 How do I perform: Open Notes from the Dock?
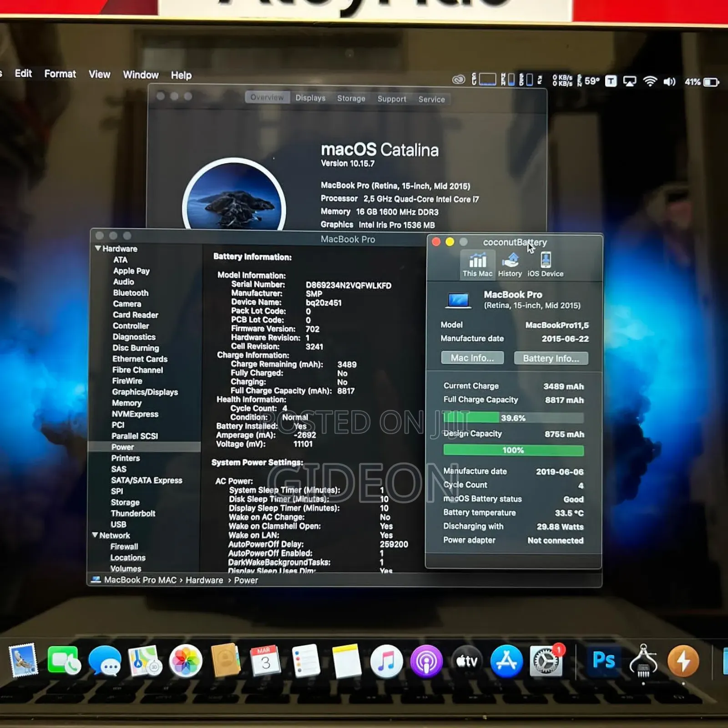coord(346,661)
